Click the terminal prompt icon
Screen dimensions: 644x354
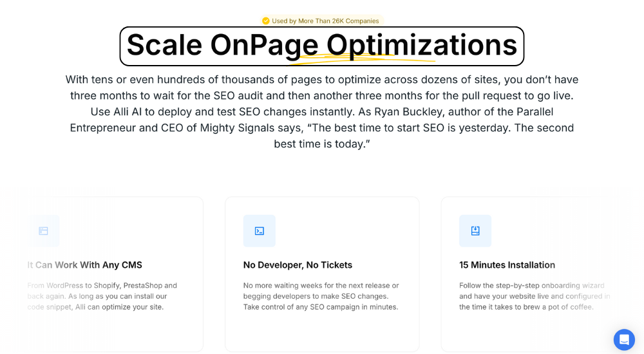point(259,231)
